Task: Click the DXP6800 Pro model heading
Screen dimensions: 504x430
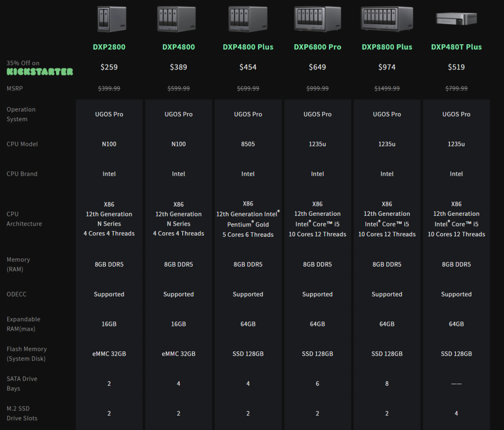Action: [x=317, y=47]
